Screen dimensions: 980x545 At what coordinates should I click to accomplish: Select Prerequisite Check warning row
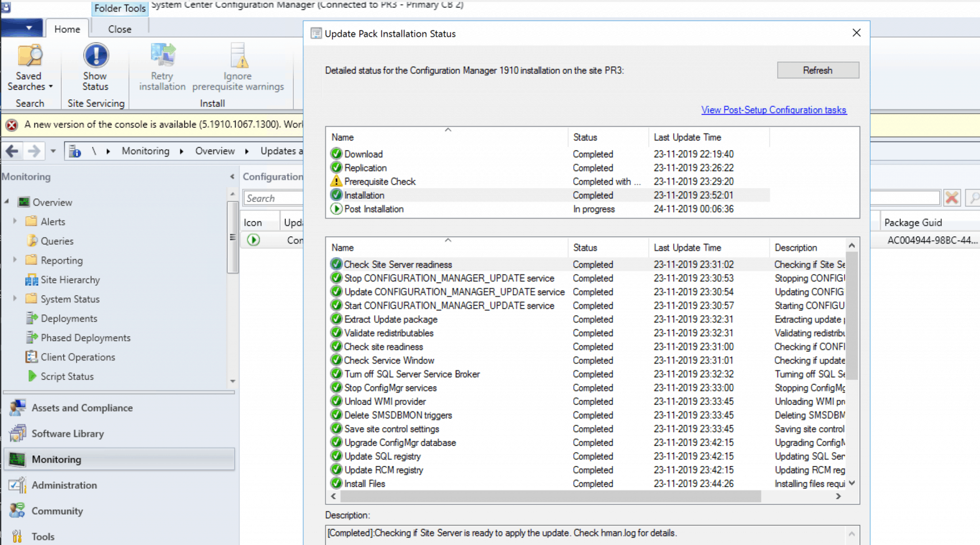pos(549,181)
